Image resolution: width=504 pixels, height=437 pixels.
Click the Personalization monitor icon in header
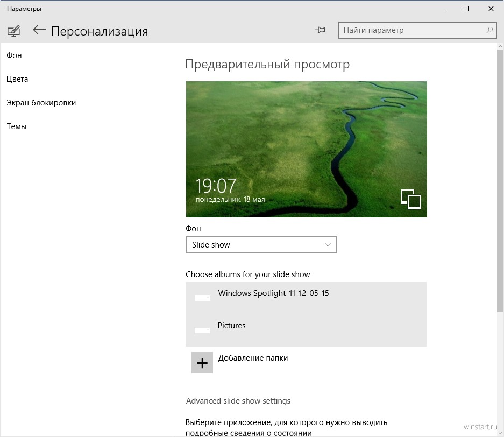tap(13, 31)
